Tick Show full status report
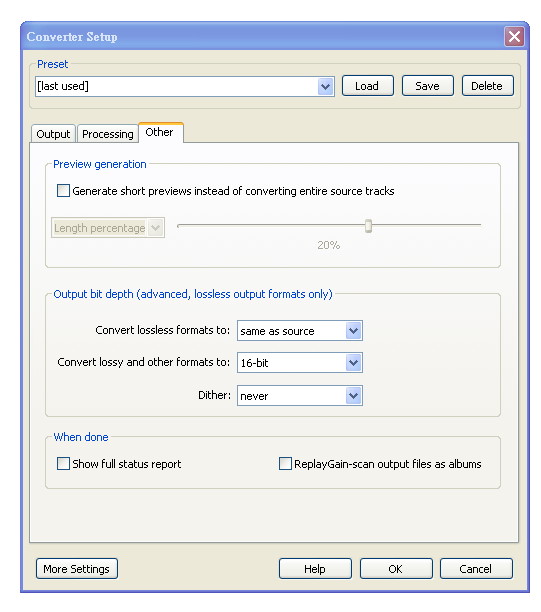Image resolution: width=541 pixels, height=612 pixels. (x=63, y=464)
